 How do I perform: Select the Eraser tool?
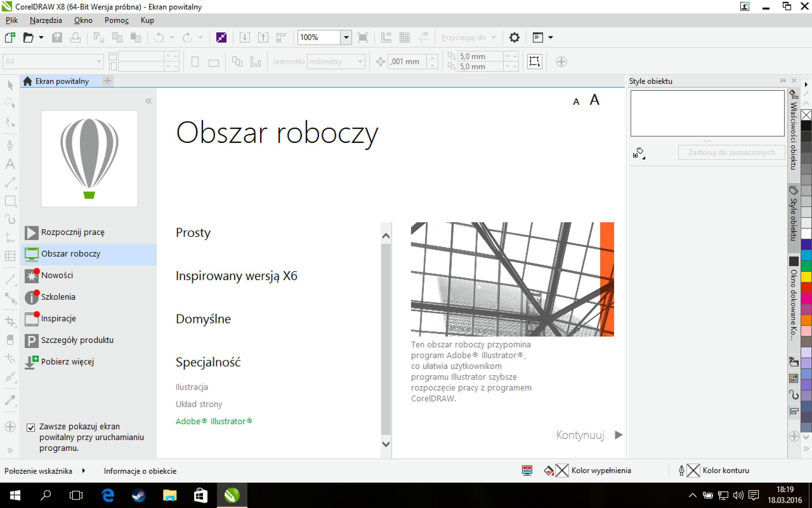point(10,340)
